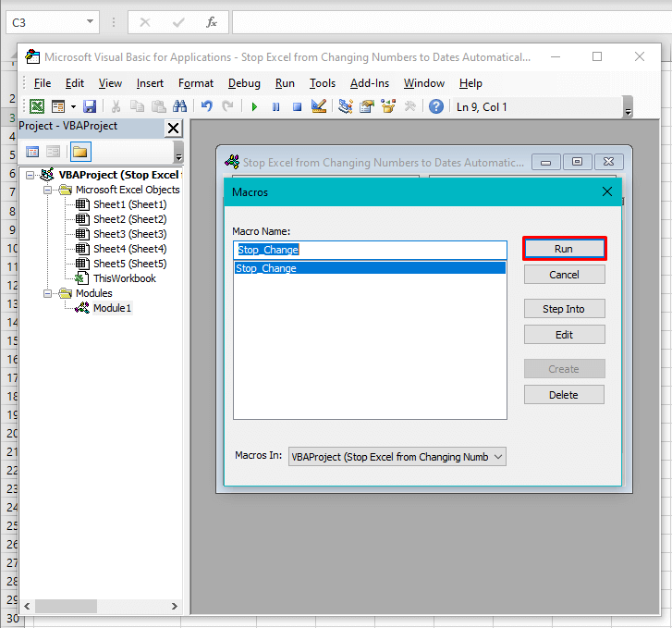The width and height of the screenshot is (672, 628).
Task: Open the Insert menu
Action: click(150, 83)
